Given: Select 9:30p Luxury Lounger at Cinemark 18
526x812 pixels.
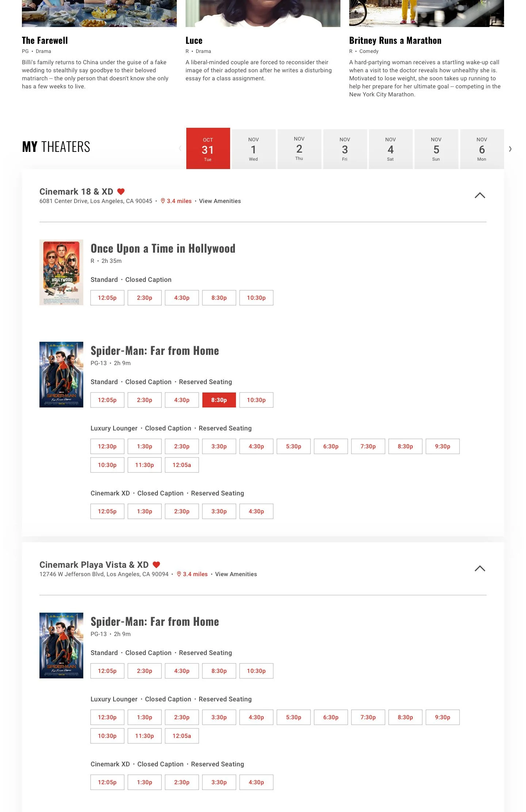Looking at the screenshot, I should click(x=443, y=447).
